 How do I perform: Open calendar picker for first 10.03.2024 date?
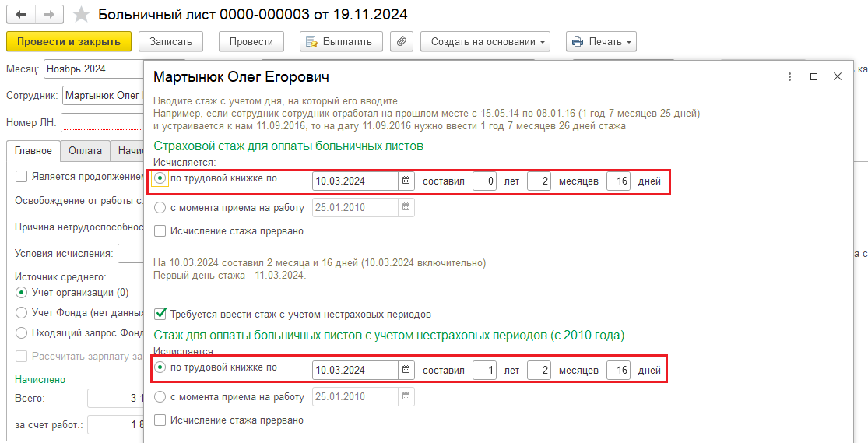click(x=406, y=181)
